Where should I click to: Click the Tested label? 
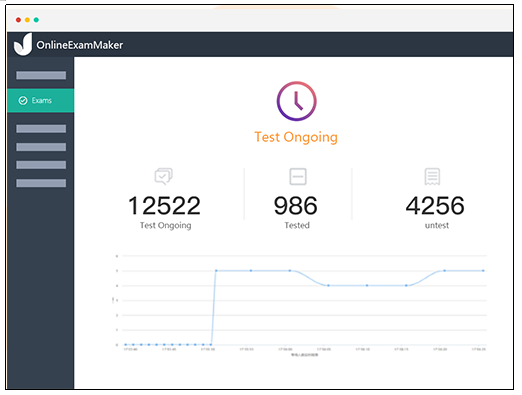pos(297,226)
